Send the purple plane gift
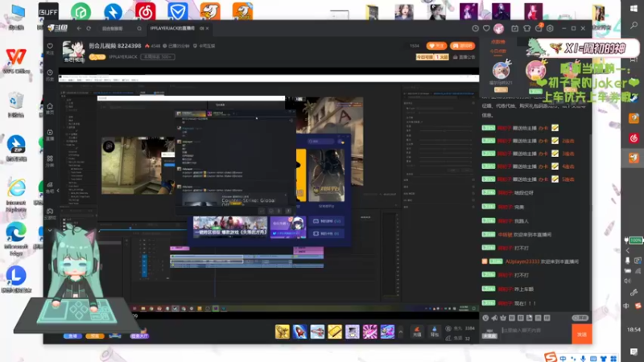This screenshot has width=644, height=362. tap(387, 331)
